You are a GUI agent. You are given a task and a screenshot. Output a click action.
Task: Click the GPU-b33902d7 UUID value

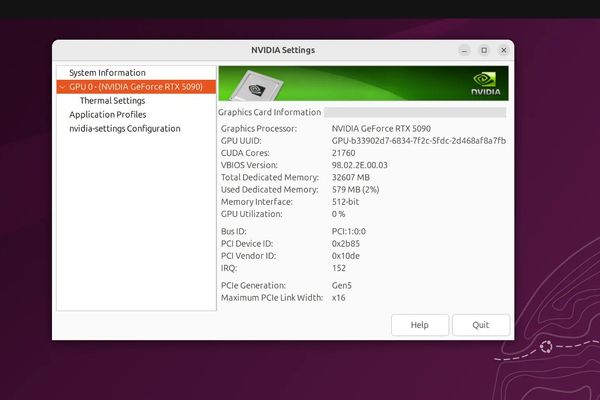tap(419, 141)
